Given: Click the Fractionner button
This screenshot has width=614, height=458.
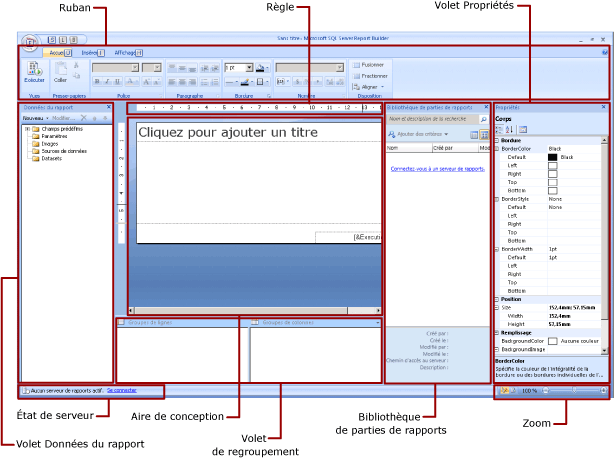Looking at the screenshot, I should tap(370, 76).
